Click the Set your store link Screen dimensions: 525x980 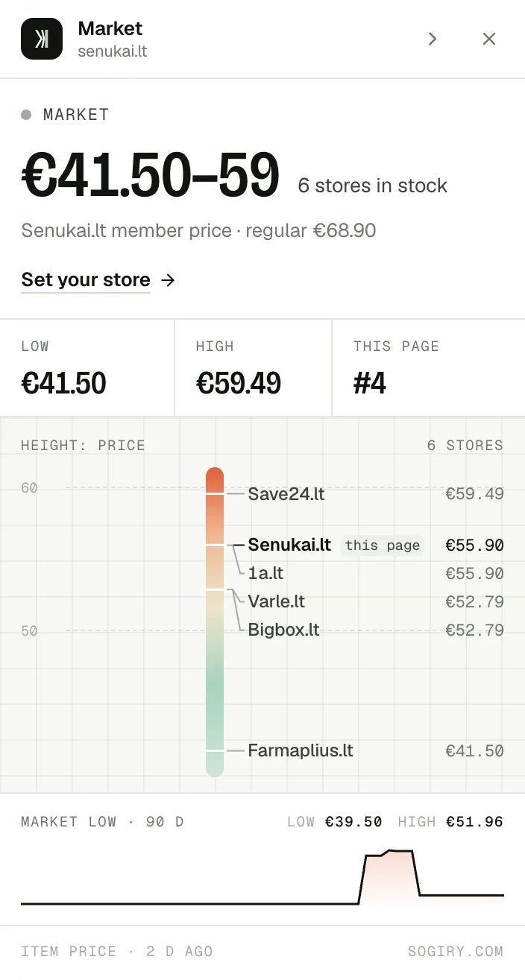[86, 279]
